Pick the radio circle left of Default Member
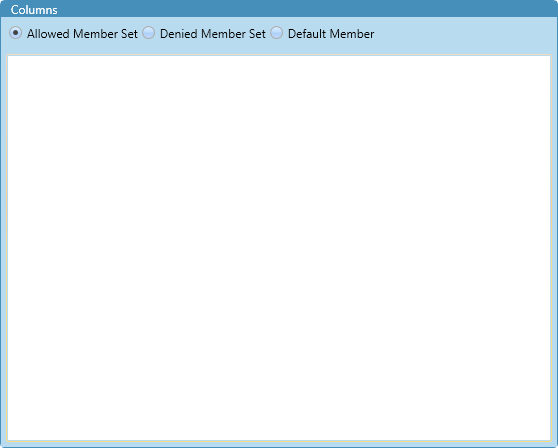 coord(277,33)
